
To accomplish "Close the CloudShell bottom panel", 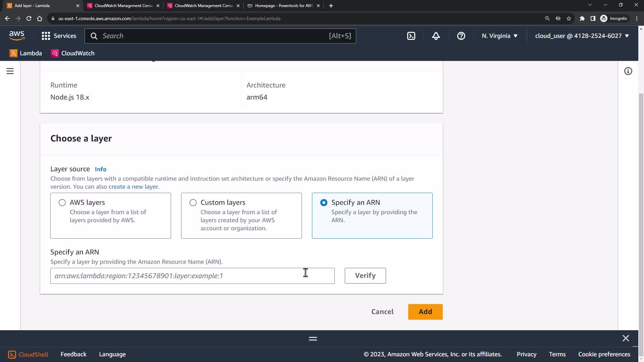I will tap(626, 338).
